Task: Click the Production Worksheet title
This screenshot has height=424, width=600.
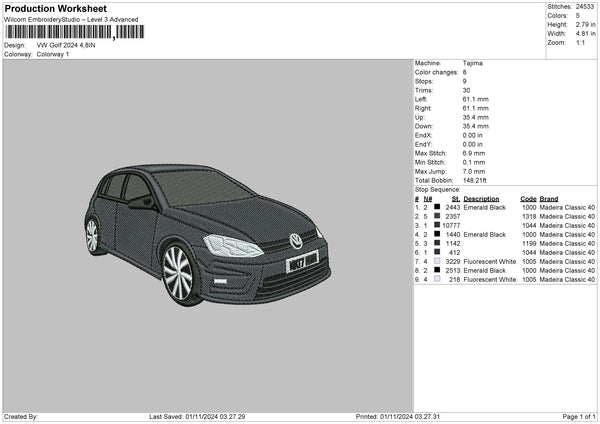Action: pos(55,9)
